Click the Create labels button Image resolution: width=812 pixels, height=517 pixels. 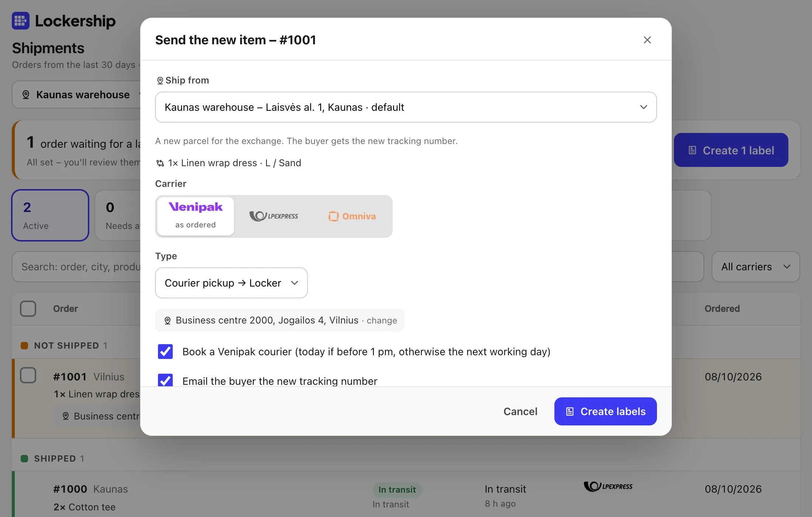click(x=605, y=411)
